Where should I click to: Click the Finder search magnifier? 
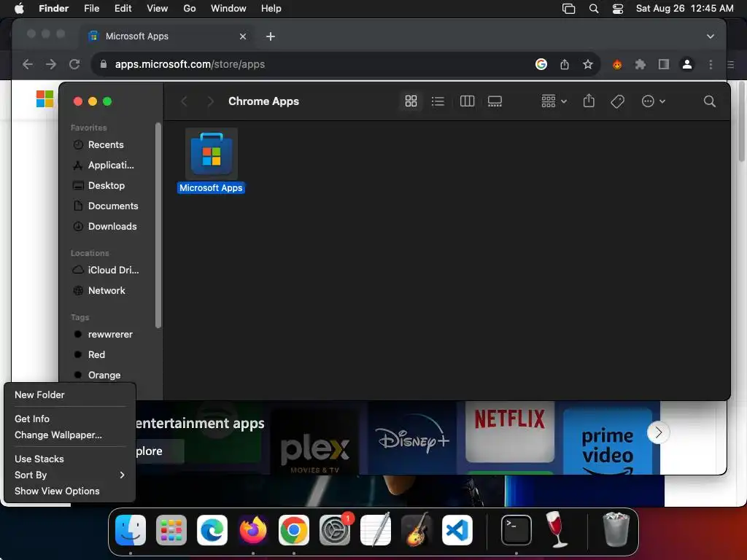click(x=709, y=101)
